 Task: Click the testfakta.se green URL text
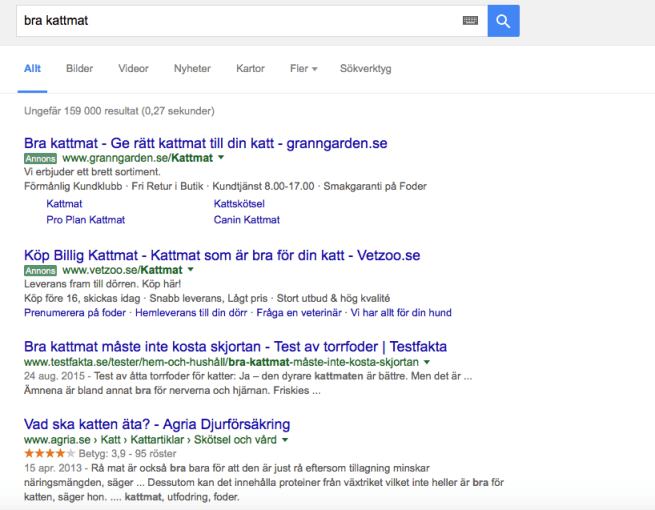click(x=221, y=362)
